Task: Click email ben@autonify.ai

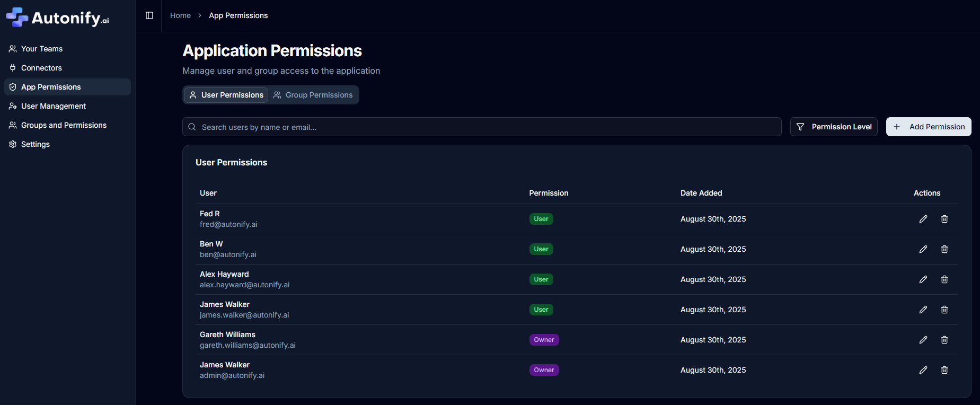Action: 228,254
